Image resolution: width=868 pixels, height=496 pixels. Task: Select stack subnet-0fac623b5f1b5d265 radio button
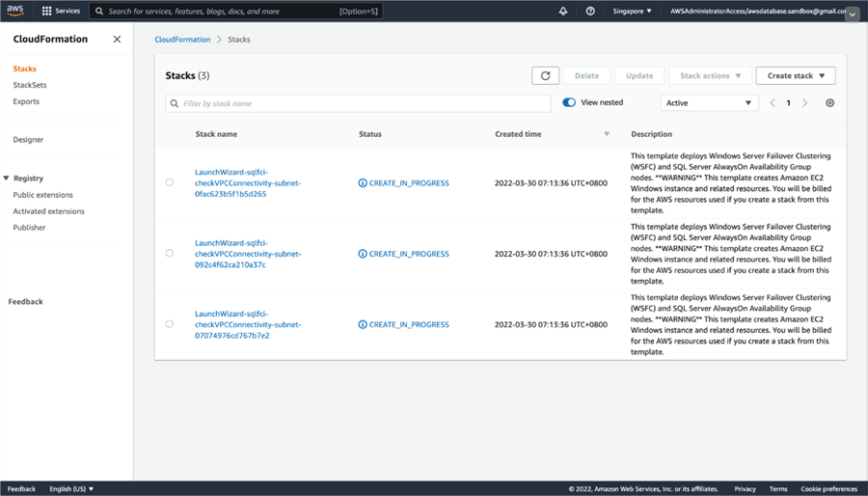click(x=170, y=182)
